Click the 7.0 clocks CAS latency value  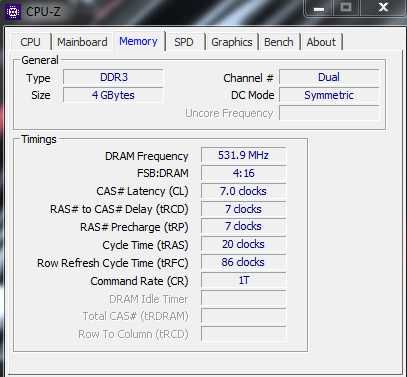pos(243,191)
